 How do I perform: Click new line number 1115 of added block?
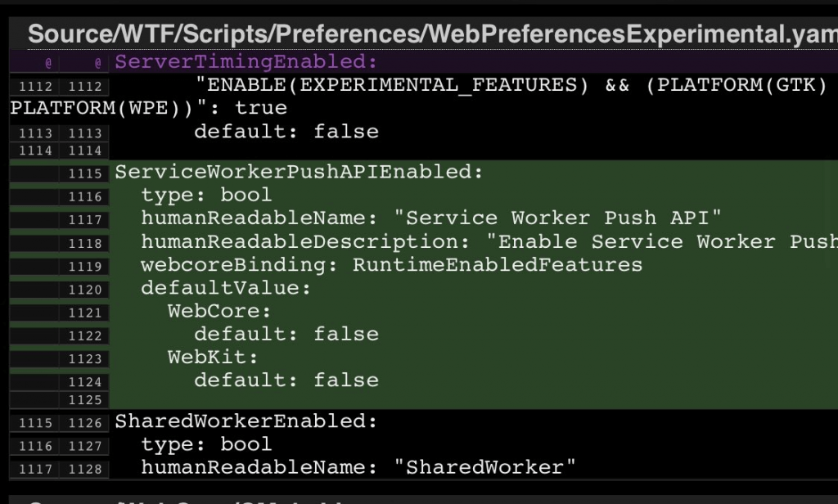click(x=84, y=173)
